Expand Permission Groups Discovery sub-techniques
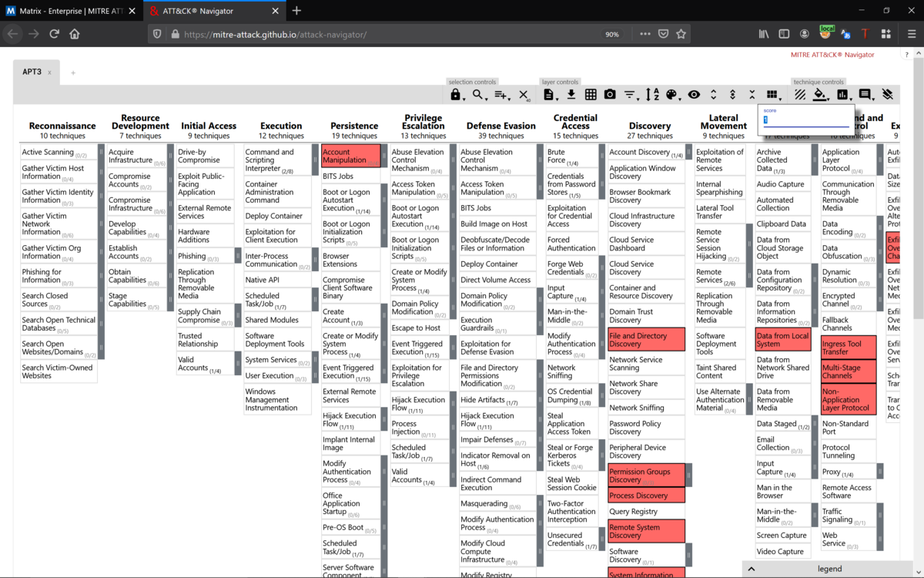924x578 pixels. pos(688,476)
